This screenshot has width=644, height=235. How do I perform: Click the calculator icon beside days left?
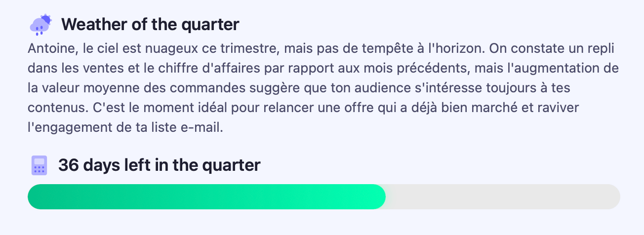point(39,165)
